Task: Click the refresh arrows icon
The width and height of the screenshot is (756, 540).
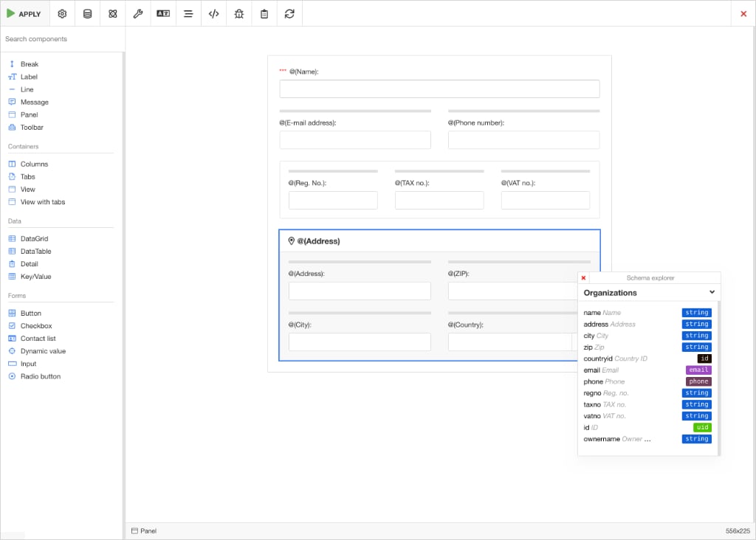Action: tap(289, 13)
